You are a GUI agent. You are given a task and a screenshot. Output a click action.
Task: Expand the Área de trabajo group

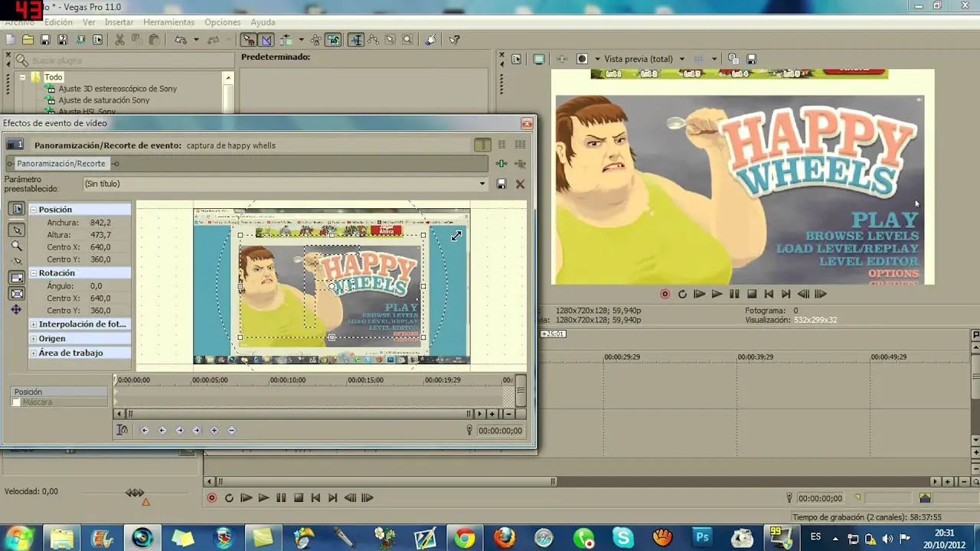34,353
